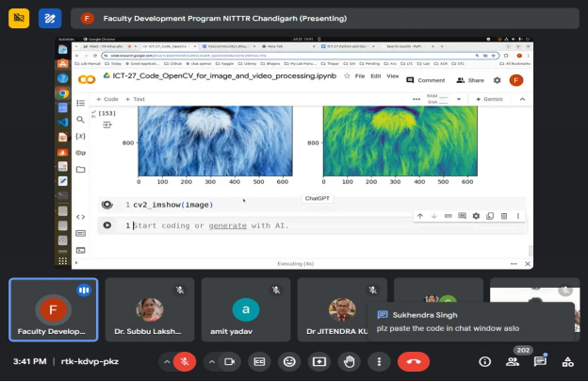This screenshot has height=382, width=588.
Task: Stop the running cv2_imshow cell
Action: click(107, 205)
